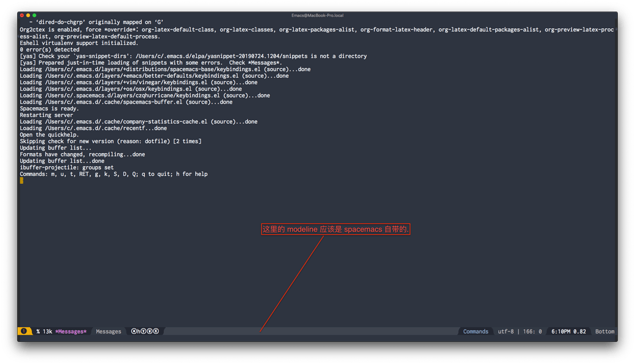Select the *Messages* buffer name segment
Image resolution: width=635 pixels, height=364 pixels.
pyautogui.click(x=70, y=331)
